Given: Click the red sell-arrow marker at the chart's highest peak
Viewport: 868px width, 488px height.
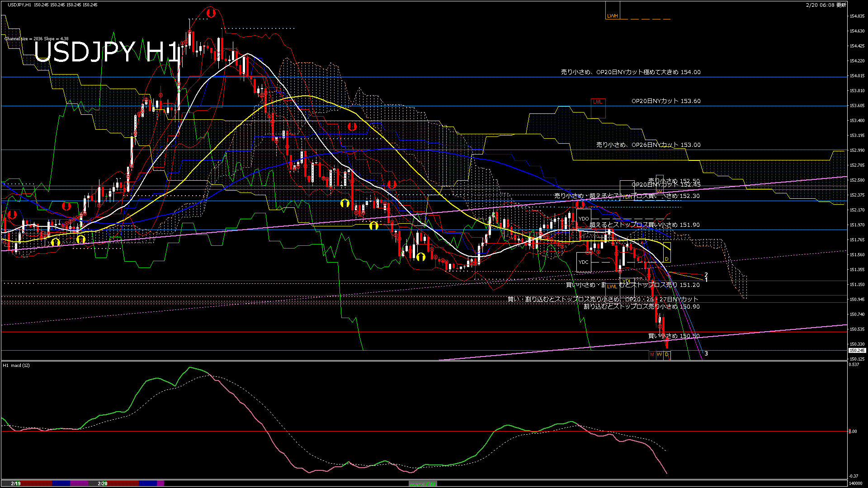Looking at the screenshot, I should 211,13.
